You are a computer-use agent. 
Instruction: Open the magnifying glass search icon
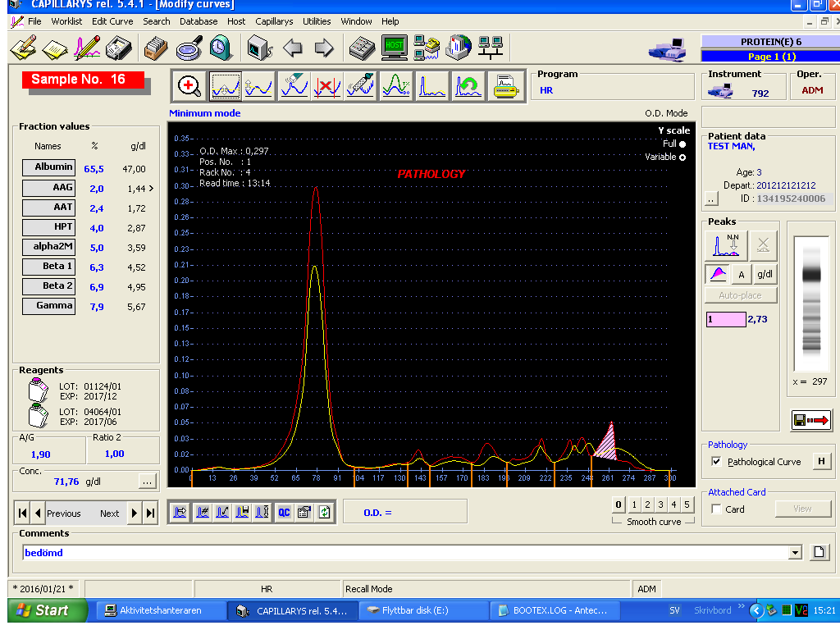point(189,48)
